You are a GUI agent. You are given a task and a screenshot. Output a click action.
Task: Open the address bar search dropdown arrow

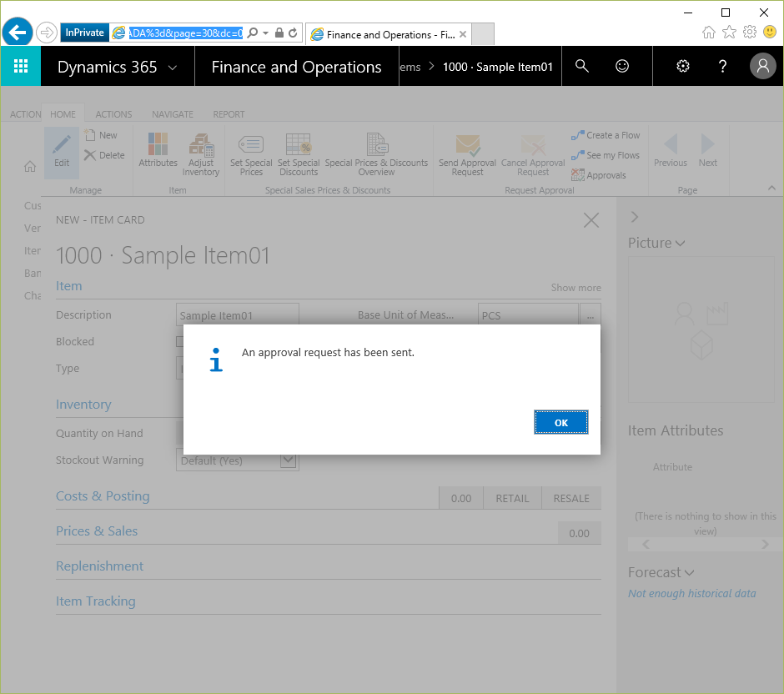coord(265,33)
